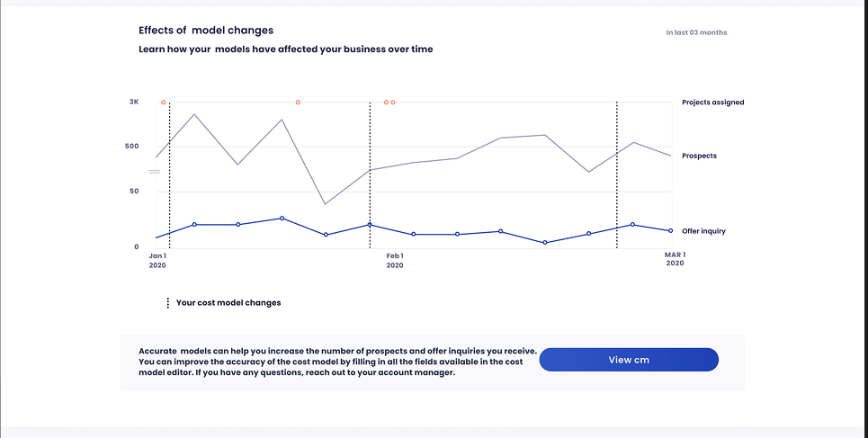Viewport: 868px width, 438px height.
Task: Click the MAR 1 2020 date label
Action: (675, 259)
